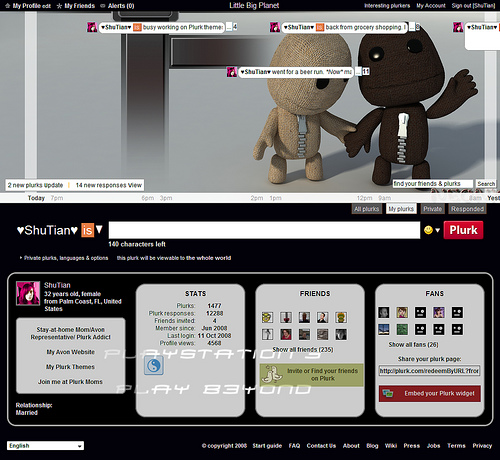Switch to Private tab
Image resolution: width=500 pixels, height=460 pixels.
(x=432, y=209)
